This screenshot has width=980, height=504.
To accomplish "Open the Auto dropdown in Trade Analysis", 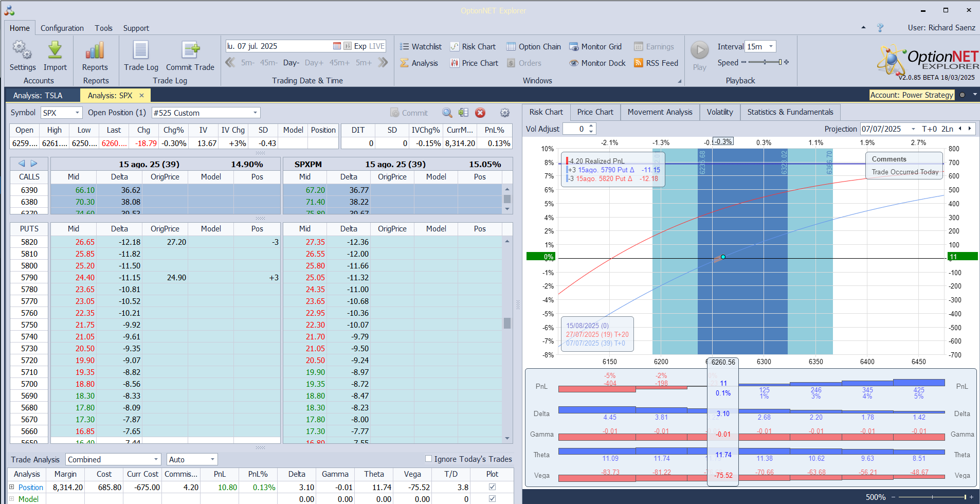I will (x=212, y=459).
